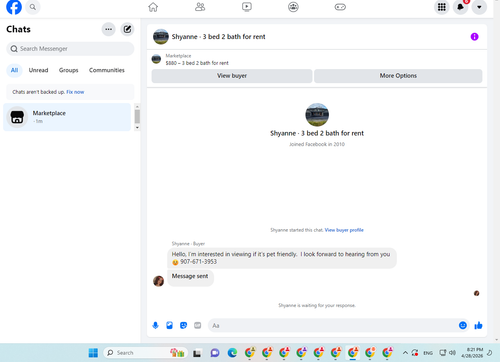The height and width of the screenshot is (362, 500).
Task: Send a thumbs-up like
Action: pos(478,325)
